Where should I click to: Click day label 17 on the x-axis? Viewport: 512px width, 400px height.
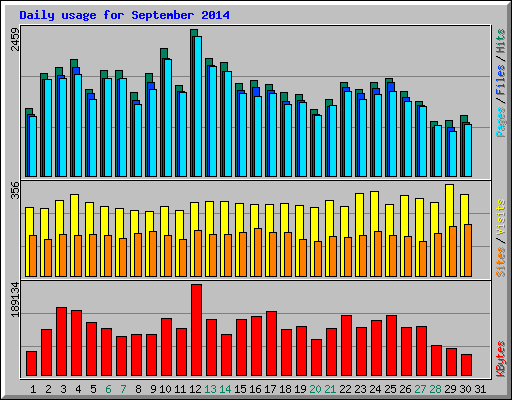click(270, 389)
